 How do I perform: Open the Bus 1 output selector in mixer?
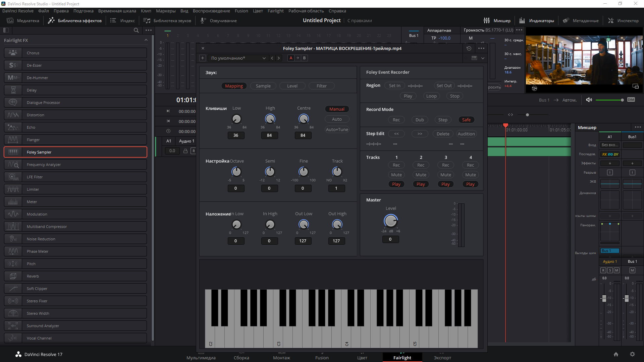(x=609, y=251)
